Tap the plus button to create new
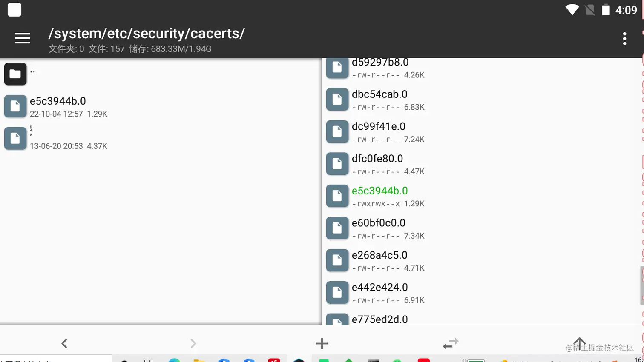 [322, 343]
